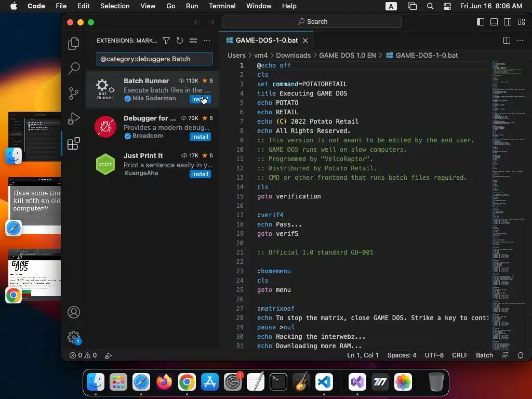Select vm4 in the breadcrumb
Image resolution: width=532 pixels, height=399 pixels.
point(261,55)
